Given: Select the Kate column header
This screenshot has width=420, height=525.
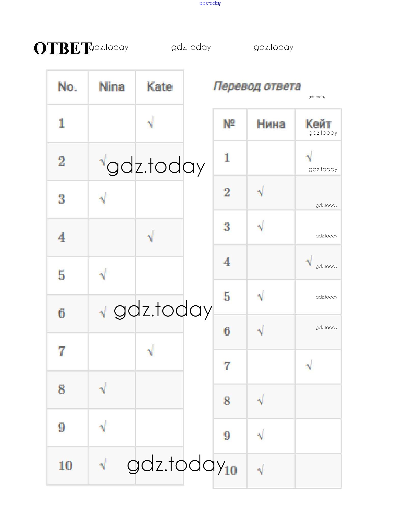Looking at the screenshot, I should (x=160, y=87).
